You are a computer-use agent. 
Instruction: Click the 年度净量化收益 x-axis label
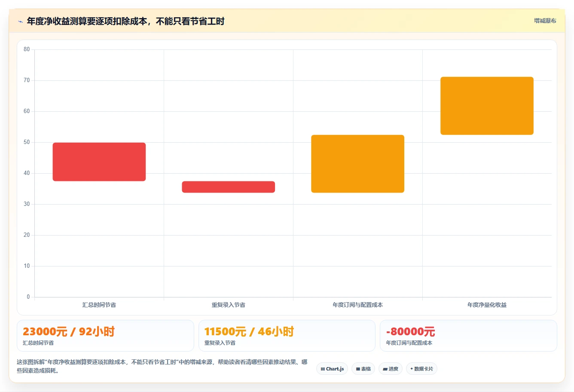click(x=487, y=305)
